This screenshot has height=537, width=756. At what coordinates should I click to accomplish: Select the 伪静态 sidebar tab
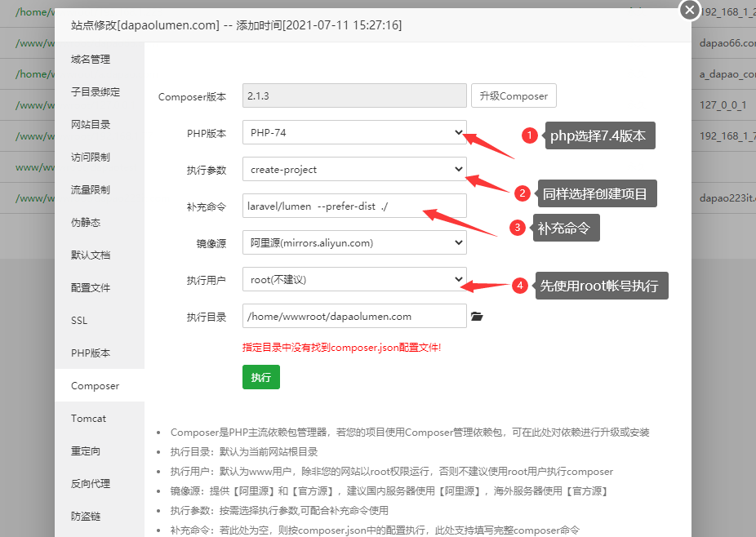pos(100,222)
